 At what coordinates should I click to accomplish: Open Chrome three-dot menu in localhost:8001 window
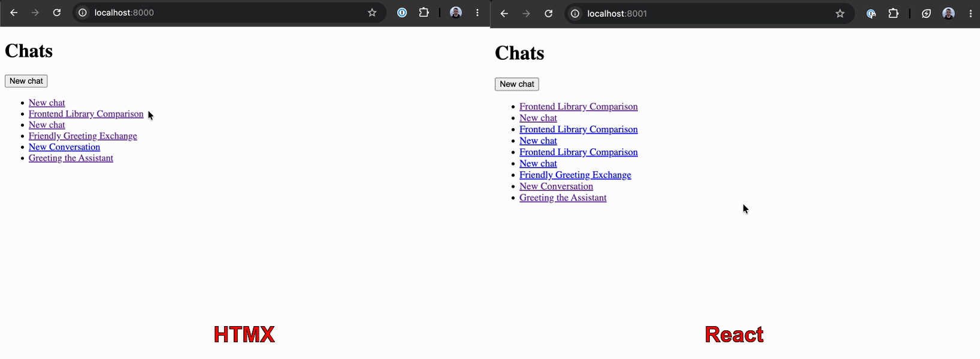[x=970, y=14]
